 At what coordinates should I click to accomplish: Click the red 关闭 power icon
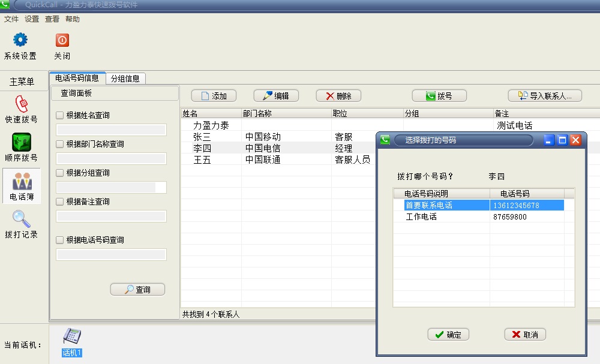click(62, 41)
